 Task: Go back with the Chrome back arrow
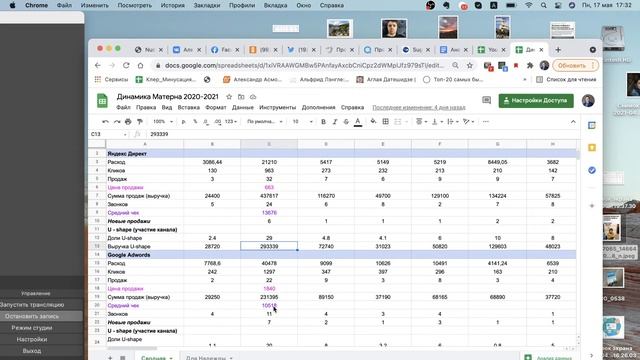point(98,65)
